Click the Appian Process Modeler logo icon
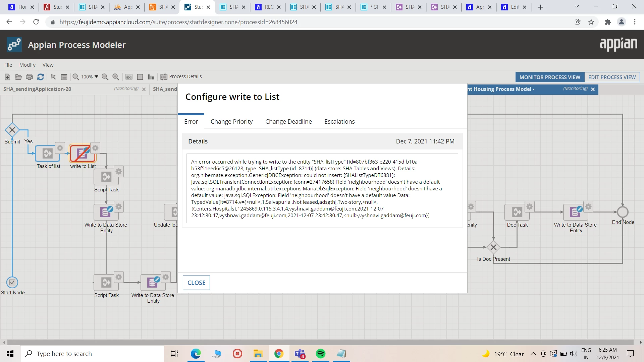Screen dimensions: 644x362 click(14, 45)
